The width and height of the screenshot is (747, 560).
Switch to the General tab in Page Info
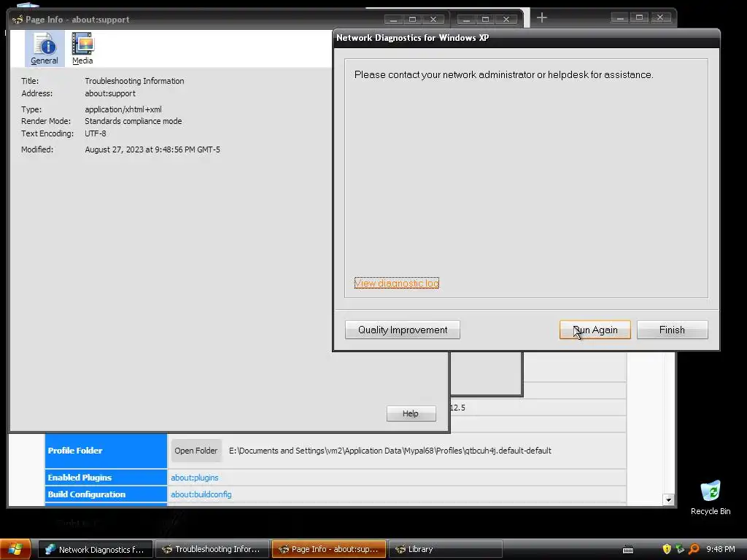click(44, 49)
